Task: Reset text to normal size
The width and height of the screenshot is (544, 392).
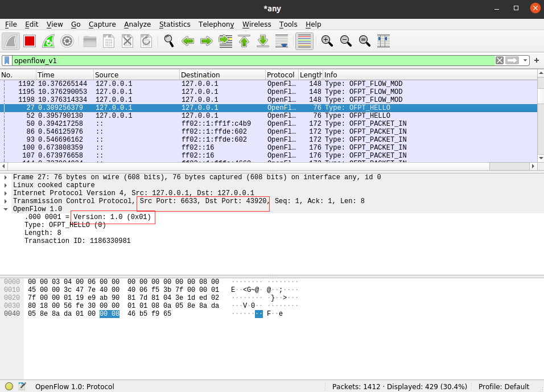Action: (365, 42)
